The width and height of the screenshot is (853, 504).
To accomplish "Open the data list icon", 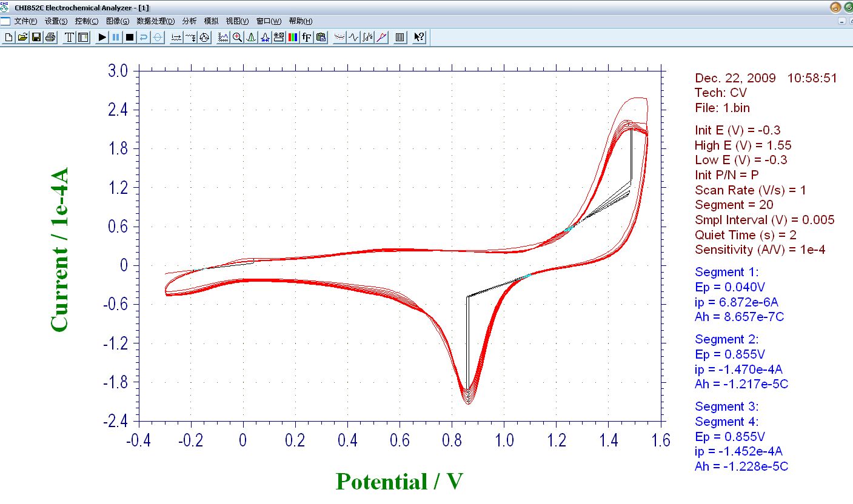I will [x=400, y=38].
